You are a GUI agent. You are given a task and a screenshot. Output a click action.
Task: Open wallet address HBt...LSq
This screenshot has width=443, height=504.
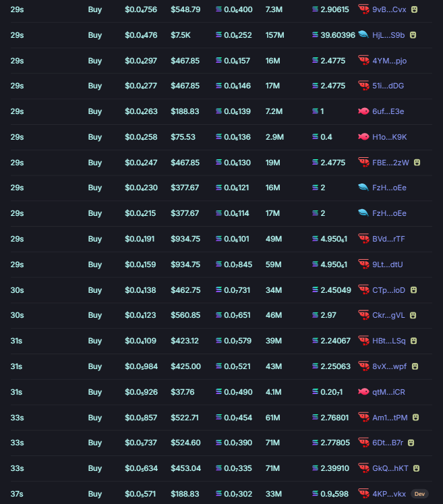click(388, 341)
